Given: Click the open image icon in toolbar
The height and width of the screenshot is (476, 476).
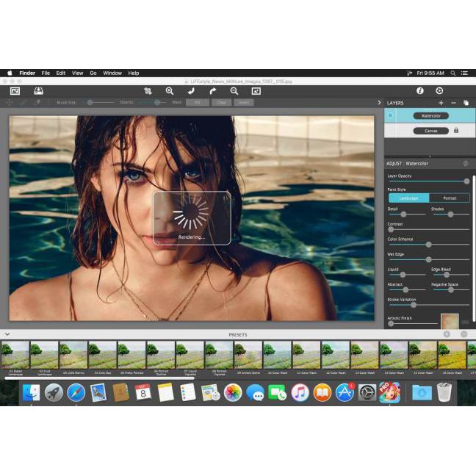Looking at the screenshot, I should (x=15, y=91).
